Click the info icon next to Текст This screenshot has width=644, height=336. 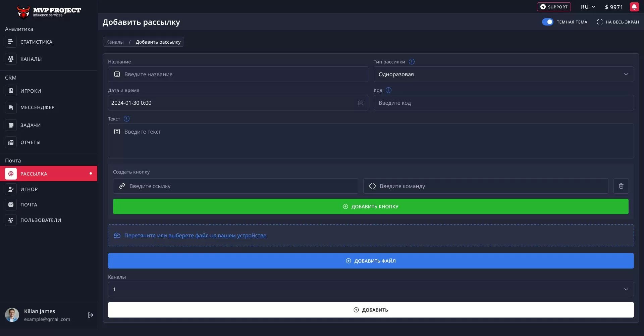coord(126,119)
